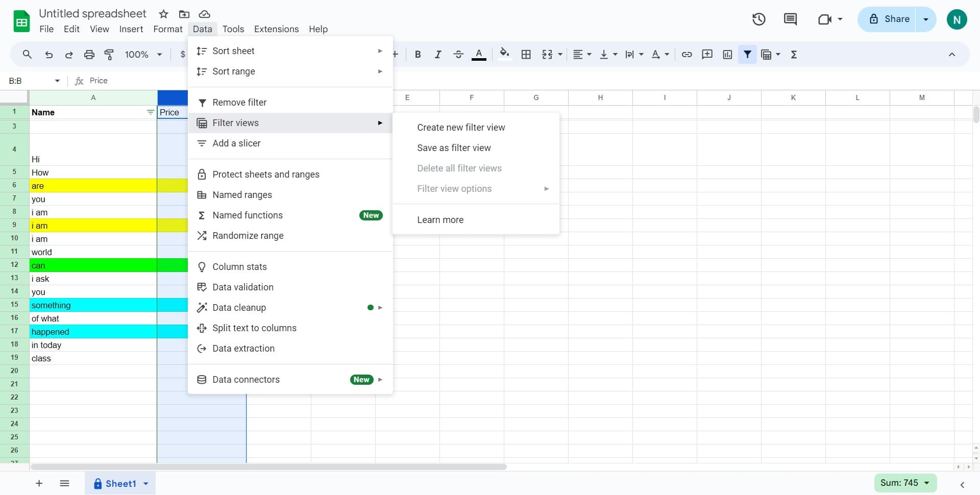
Task: Click the paint format tool
Action: (109, 54)
